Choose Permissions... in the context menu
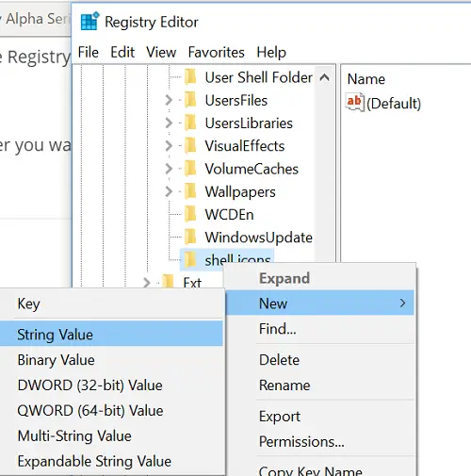Screen dimensions: 471x476 (320, 442)
